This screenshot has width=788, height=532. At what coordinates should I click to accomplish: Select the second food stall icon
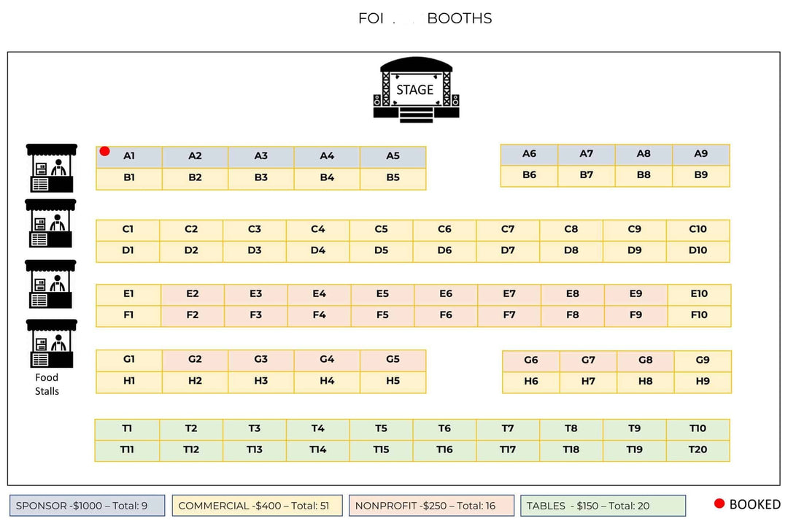51,223
